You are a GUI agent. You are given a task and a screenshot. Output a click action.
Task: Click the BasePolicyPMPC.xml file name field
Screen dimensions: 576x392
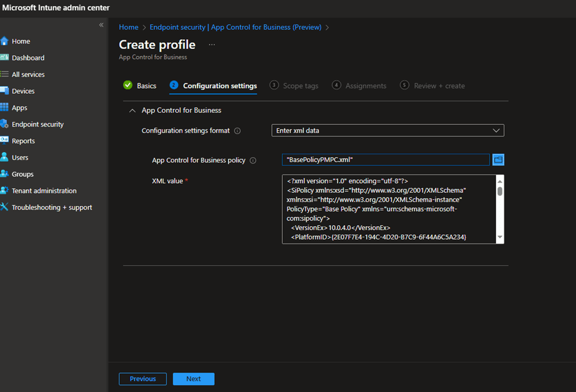coord(386,159)
